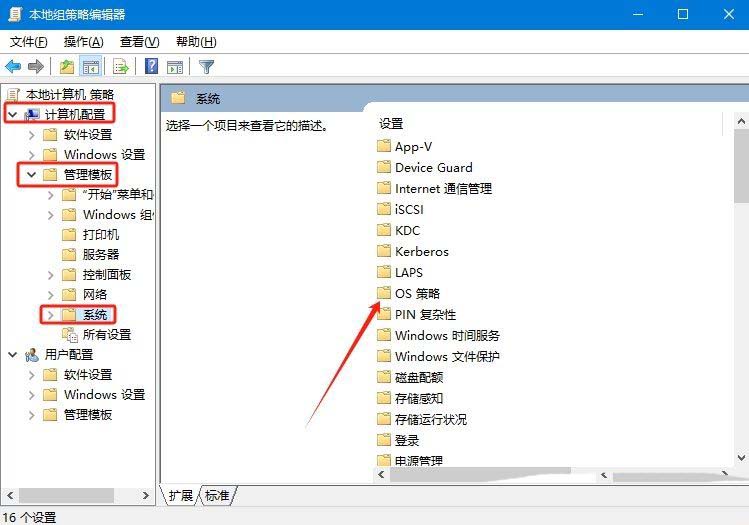Click the LAPS folder icon
This screenshot has height=525, width=749.
[384, 272]
